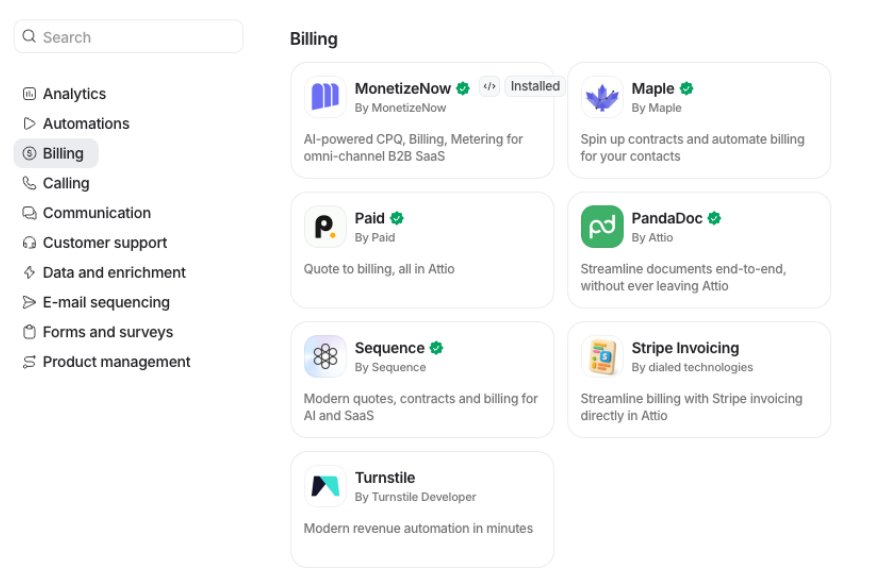Viewport: 873px width, 583px height.
Task: Click the green PandaDoc logo icon
Action: point(602,226)
